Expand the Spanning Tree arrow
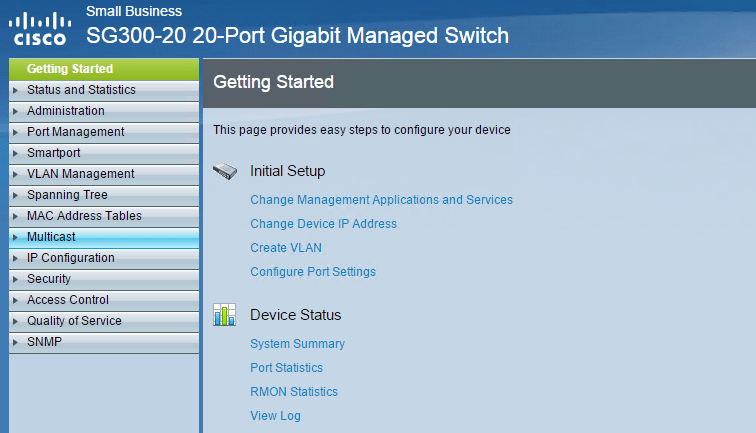 coord(16,195)
